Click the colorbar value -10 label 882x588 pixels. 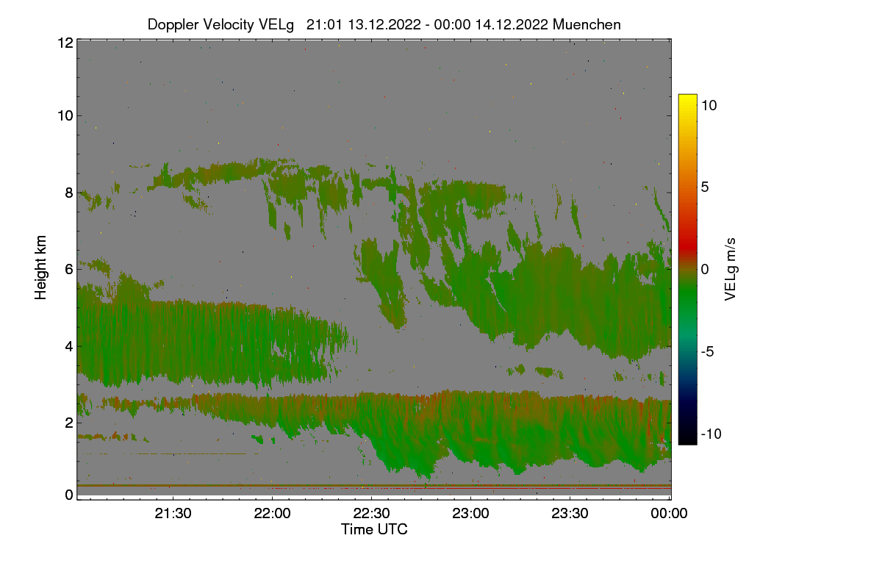point(711,434)
